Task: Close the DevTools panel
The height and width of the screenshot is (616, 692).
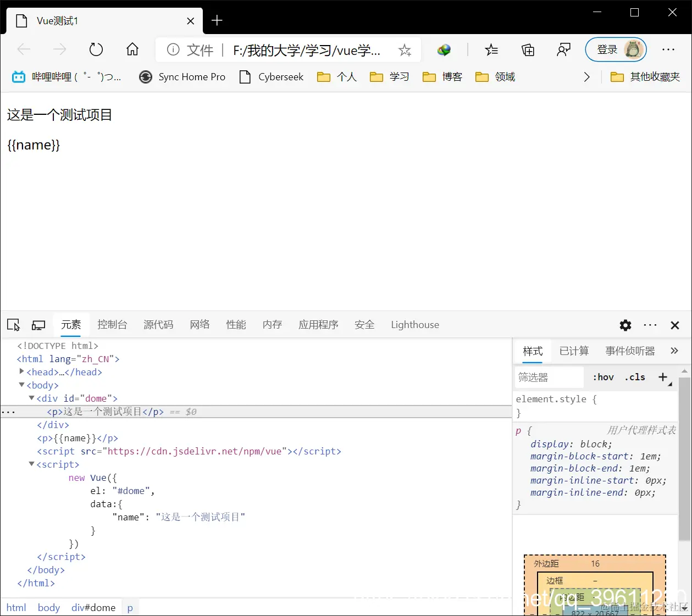Action: [675, 325]
